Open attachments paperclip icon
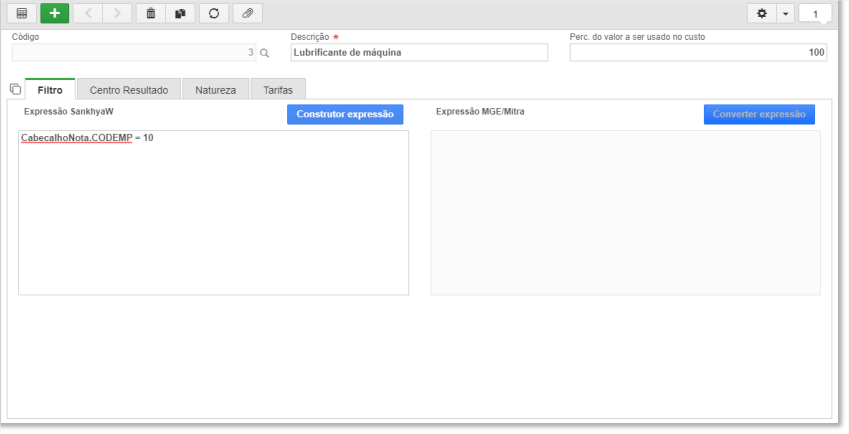Screen dimensions: 849x434 [247, 14]
